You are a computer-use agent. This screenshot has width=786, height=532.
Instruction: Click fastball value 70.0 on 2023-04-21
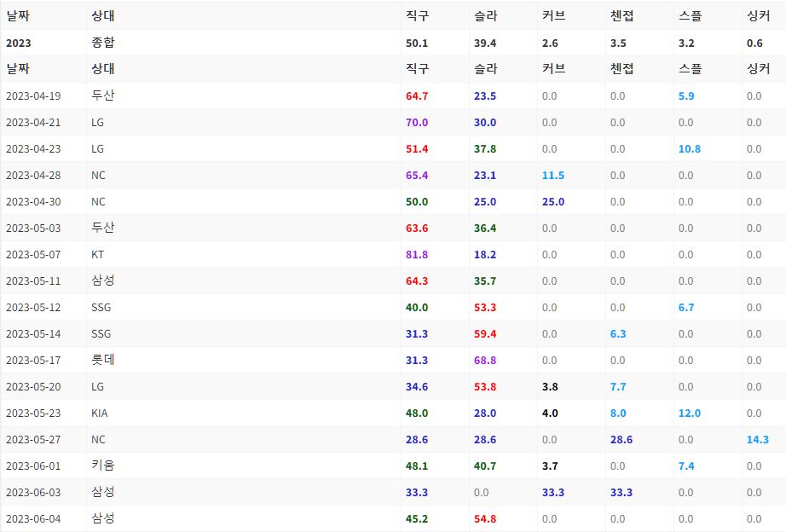coord(417,123)
